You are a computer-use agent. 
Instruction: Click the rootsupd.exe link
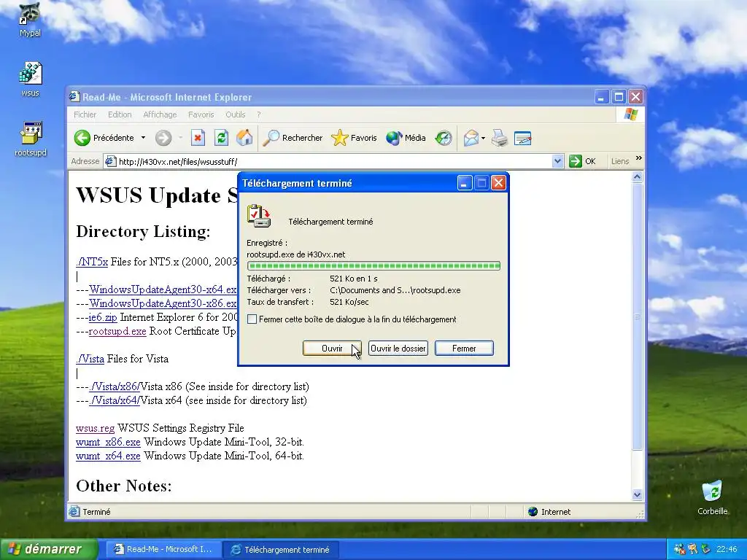pyautogui.click(x=117, y=332)
